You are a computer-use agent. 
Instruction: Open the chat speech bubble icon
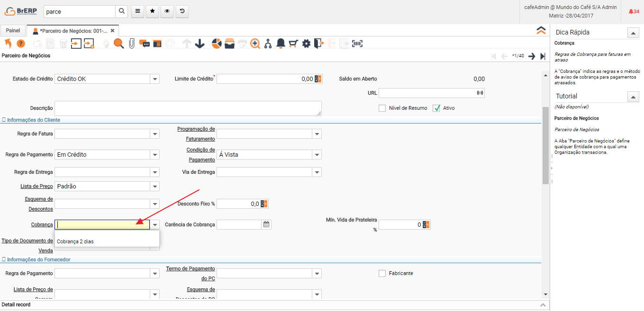point(145,44)
